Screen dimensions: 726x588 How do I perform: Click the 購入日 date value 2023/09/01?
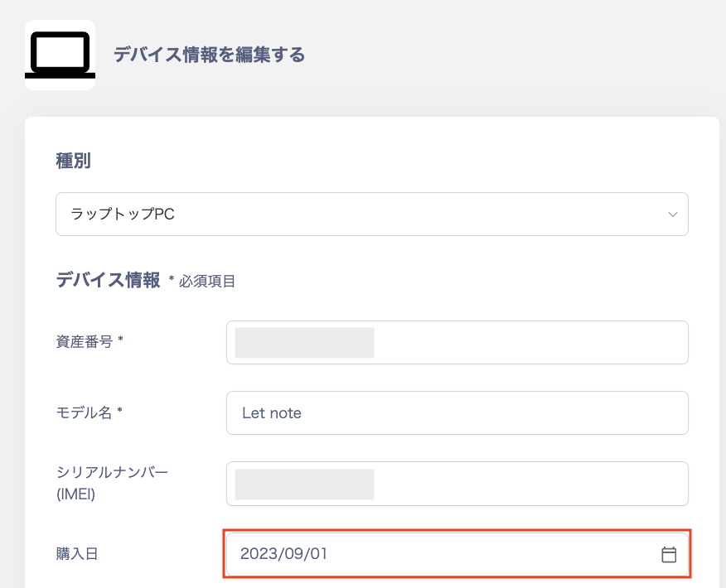tap(283, 554)
